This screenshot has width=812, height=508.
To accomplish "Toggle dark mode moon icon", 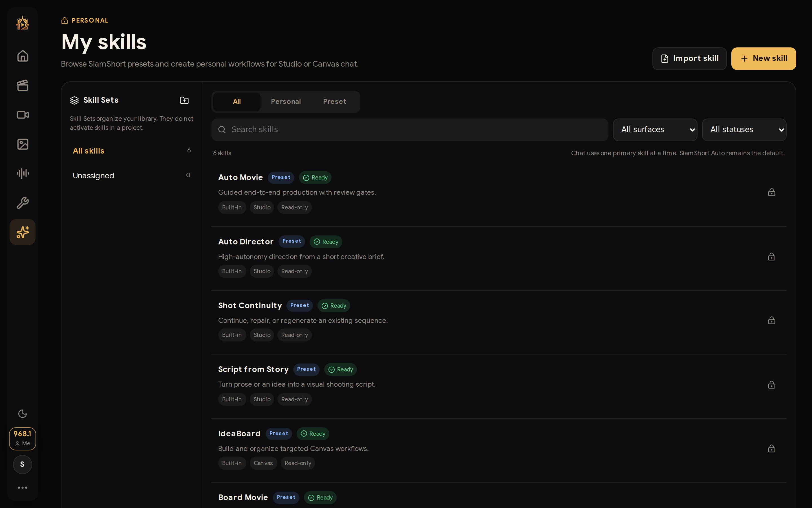I will 23,413.
